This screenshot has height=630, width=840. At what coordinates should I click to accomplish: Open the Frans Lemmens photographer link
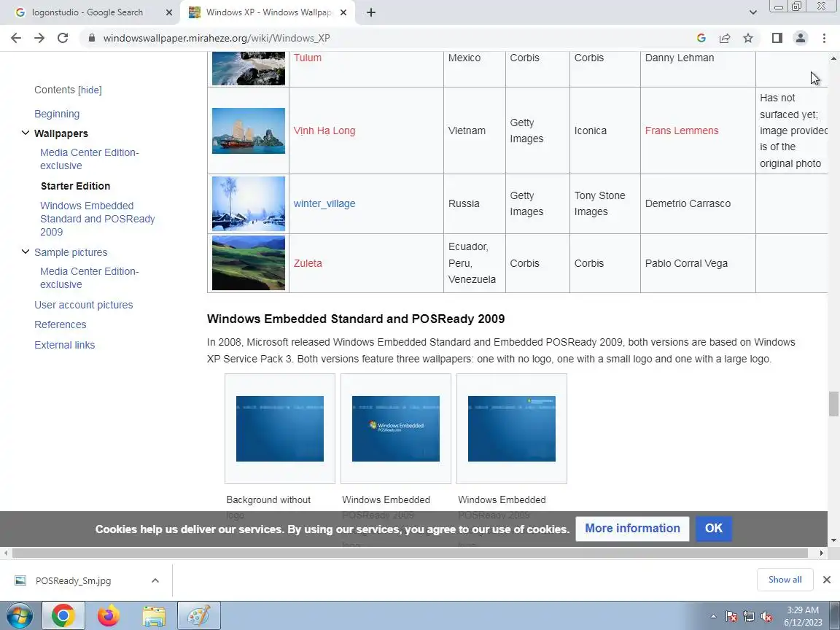point(682,131)
